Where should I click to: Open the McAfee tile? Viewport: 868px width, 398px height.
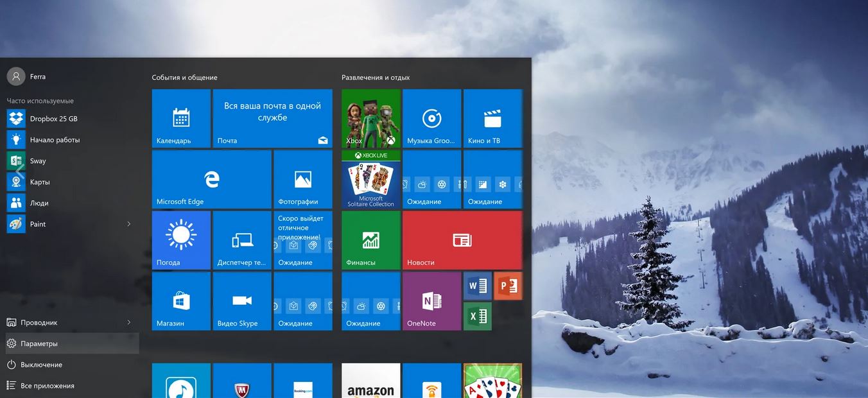coord(242,381)
